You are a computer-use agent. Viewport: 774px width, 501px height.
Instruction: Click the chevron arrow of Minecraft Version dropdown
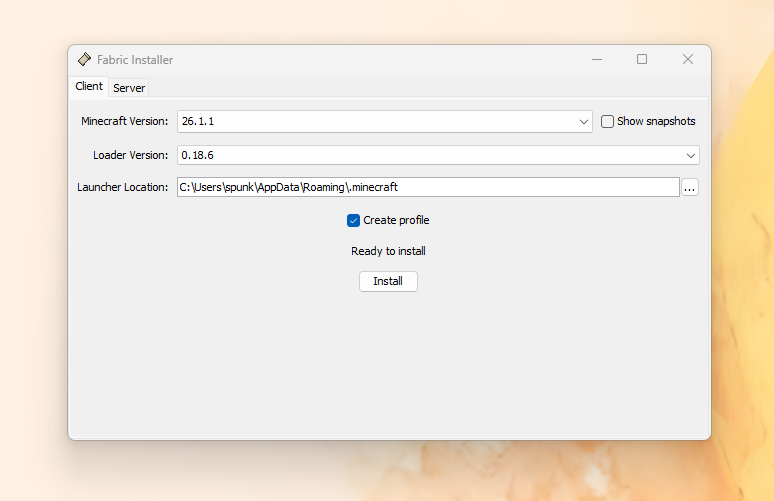pyautogui.click(x=585, y=122)
